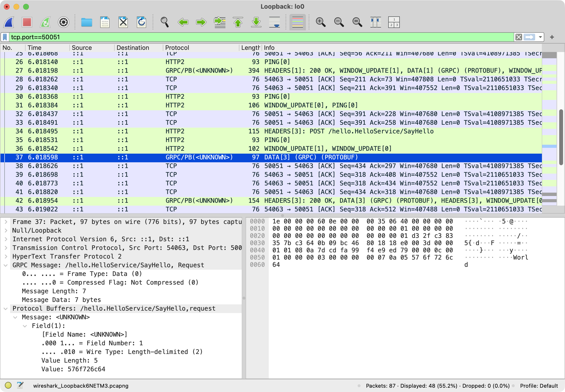Screen dimensions: 565x392
Task: Toggle packet list colorization
Action: 297,22
